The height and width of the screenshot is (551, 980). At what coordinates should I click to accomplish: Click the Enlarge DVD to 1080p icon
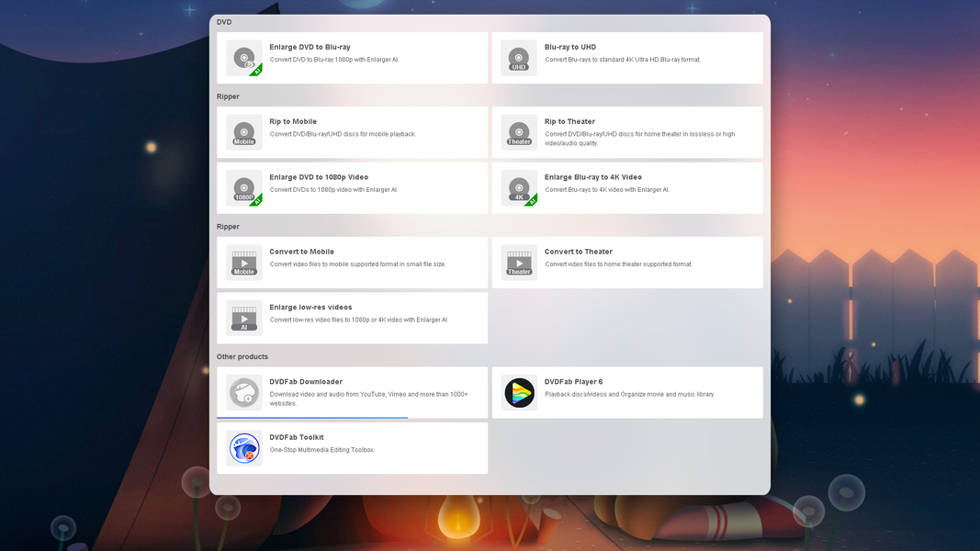point(243,188)
